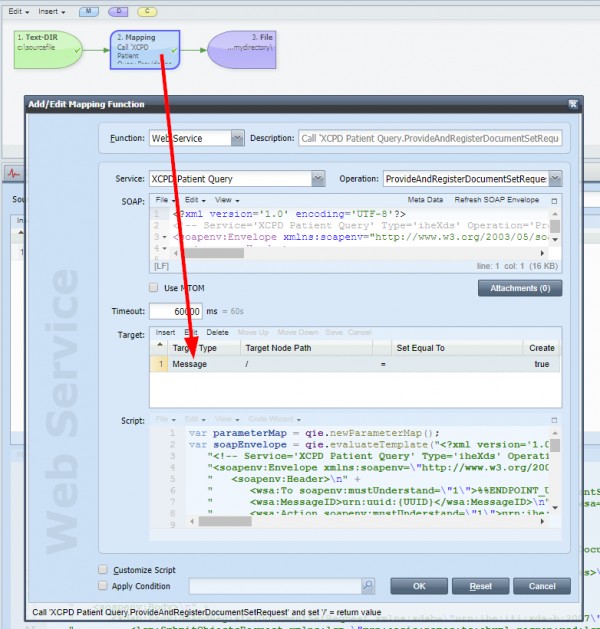Image resolution: width=600 pixels, height=629 pixels.
Task: Click SOAP line 1 xml version text
Action: tap(289, 214)
